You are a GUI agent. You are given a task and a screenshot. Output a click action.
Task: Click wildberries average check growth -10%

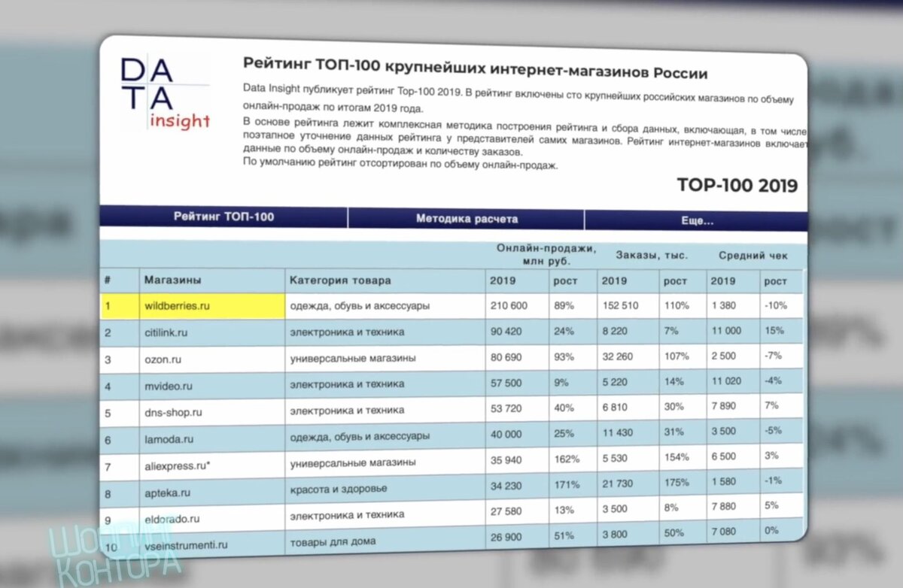click(x=774, y=305)
